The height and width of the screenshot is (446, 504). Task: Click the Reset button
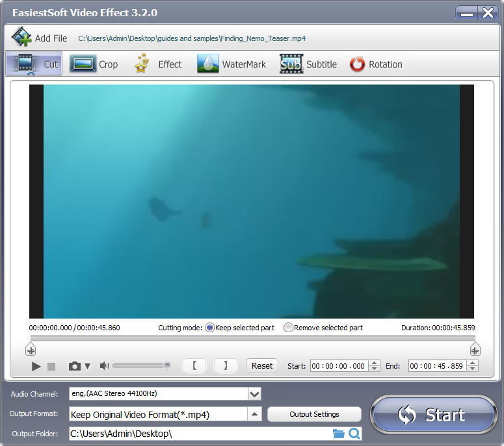pos(262,365)
